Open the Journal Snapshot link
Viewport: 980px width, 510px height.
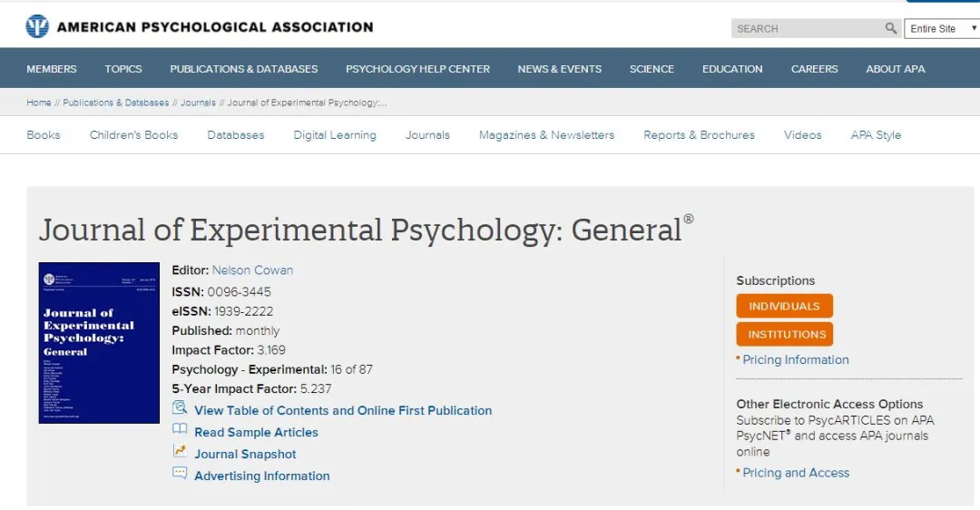pyautogui.click(x=245, y=455)
